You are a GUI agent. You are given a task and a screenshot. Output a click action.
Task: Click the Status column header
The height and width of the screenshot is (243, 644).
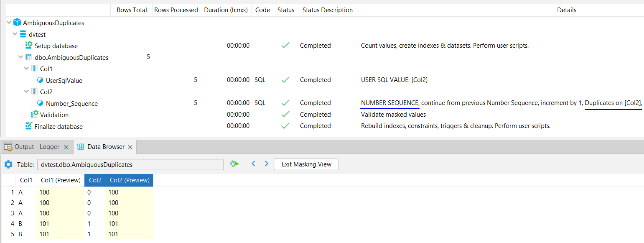point(286,10)
